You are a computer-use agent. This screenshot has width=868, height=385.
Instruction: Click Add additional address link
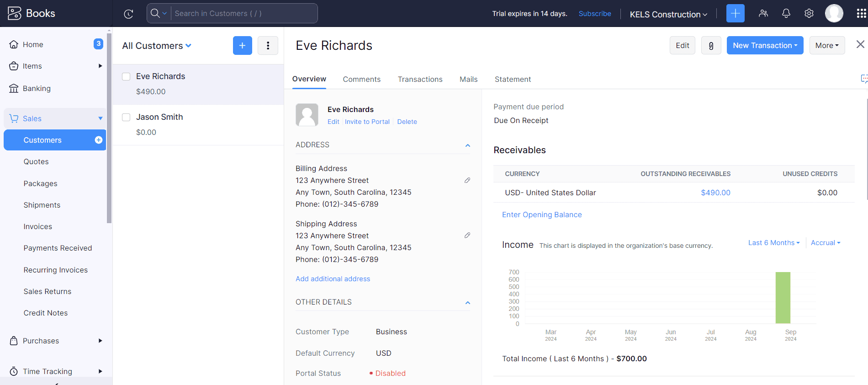pyautogui.click(x=333, y=279)
